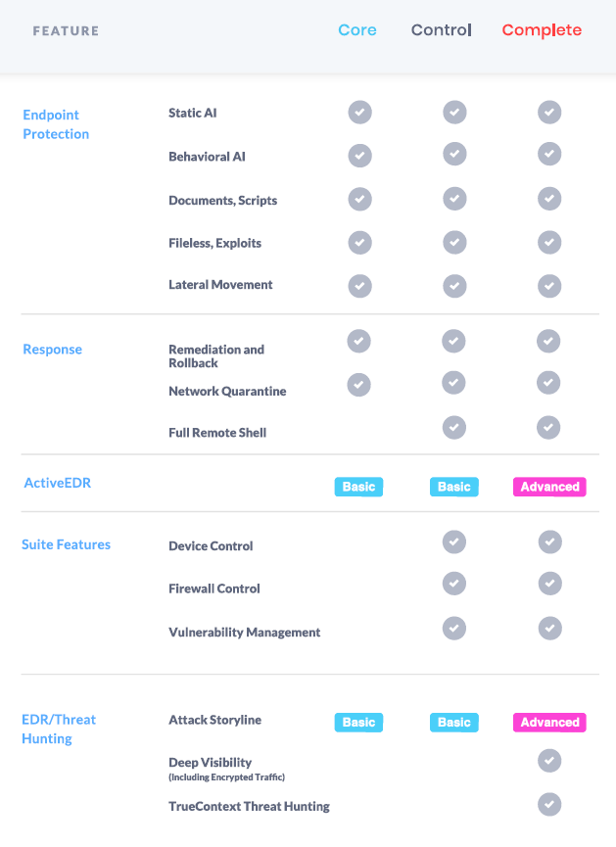Select the Control plan column header
The width and height of the screenshot is (616, 847).
tap(441, 30)
